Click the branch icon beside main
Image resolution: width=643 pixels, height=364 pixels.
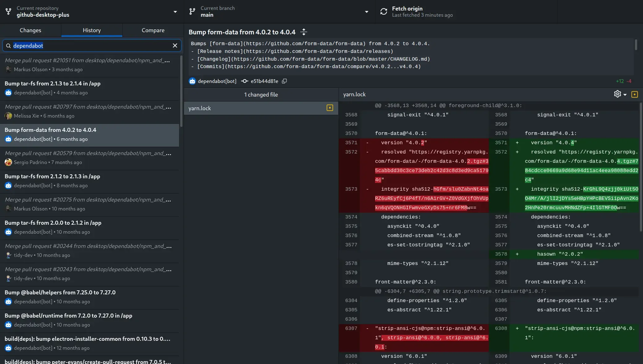192,12
